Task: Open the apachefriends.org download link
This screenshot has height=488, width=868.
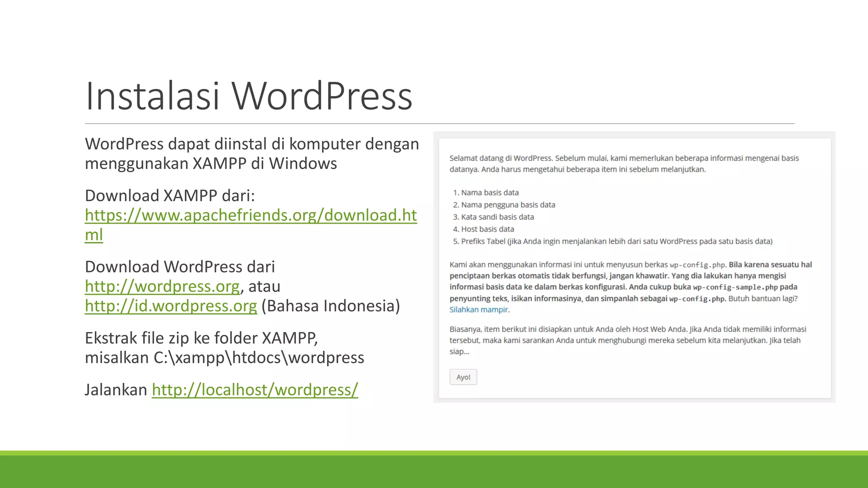Action: [251, 225]
